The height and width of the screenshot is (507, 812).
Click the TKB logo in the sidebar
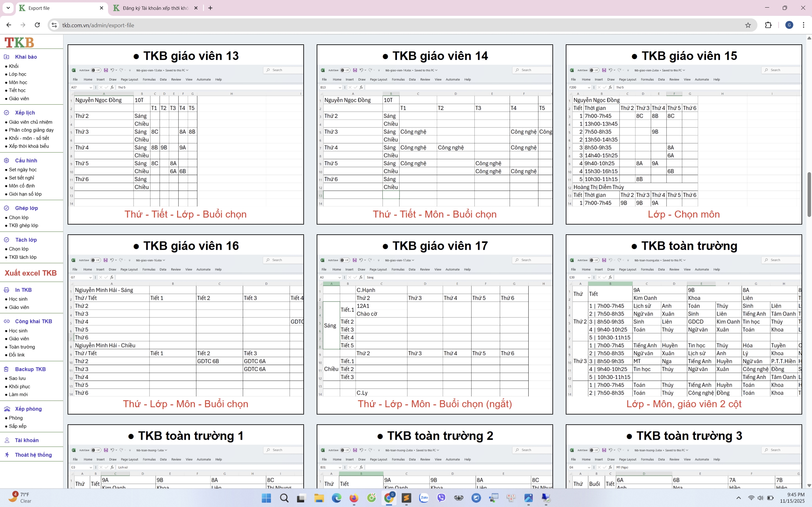(x=19, y=42)
